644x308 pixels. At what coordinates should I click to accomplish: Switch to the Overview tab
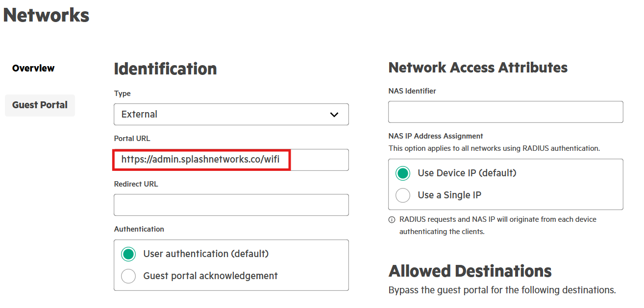(33, 68)
